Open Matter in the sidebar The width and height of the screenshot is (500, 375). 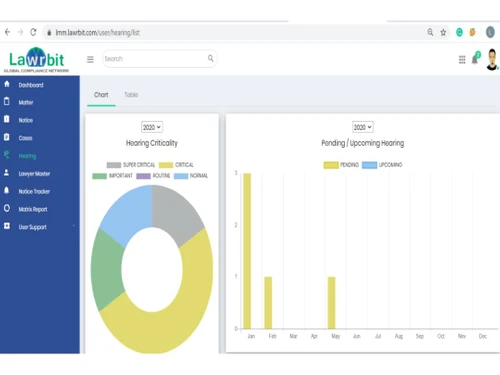coord(26,103)
